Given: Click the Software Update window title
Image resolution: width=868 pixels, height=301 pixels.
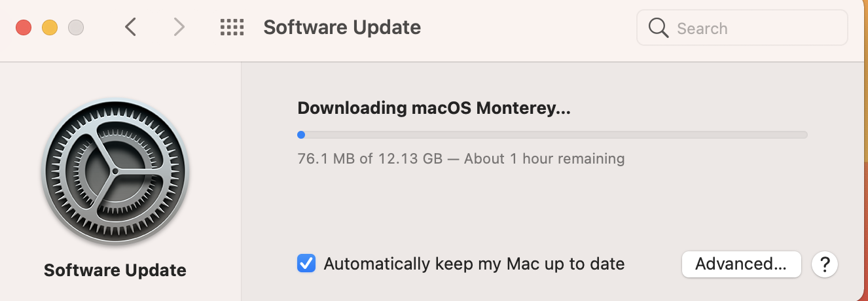Looking at the screenshot, I should click(342, 27).
